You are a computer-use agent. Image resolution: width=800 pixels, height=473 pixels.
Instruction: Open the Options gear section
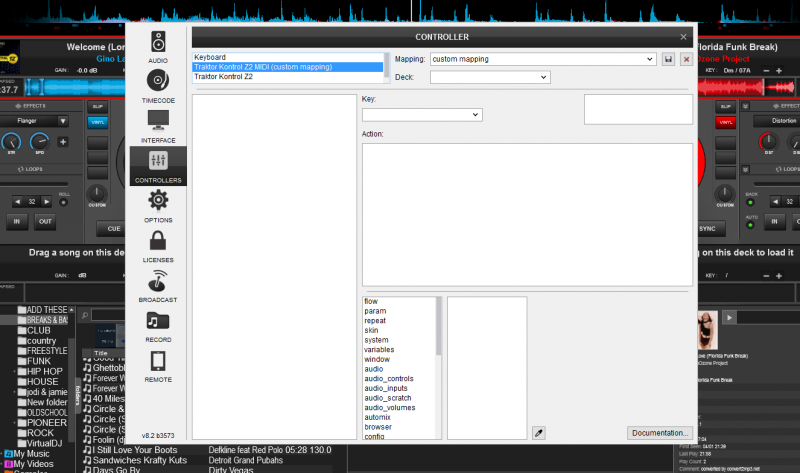[x=158, y=206]
